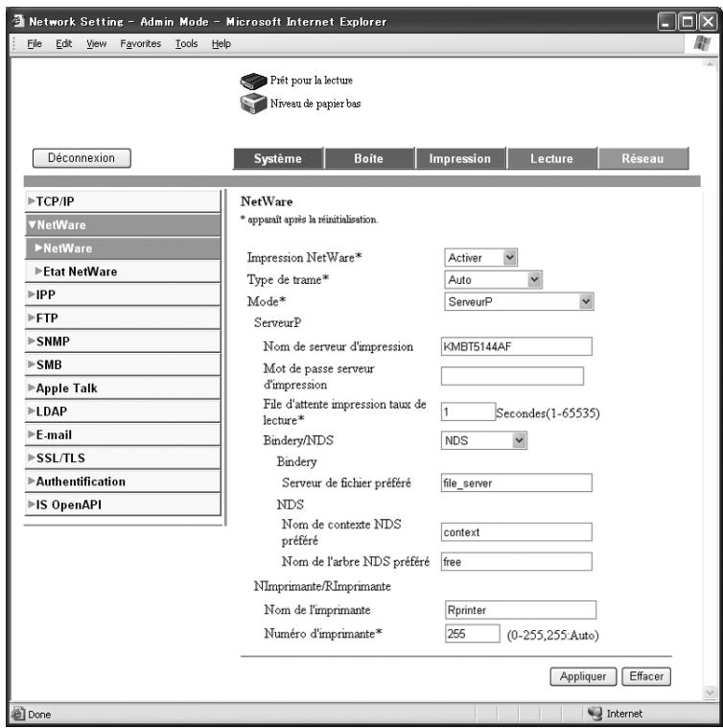
Task: Expand the Apple Talk sidebar item
Action: [123, 388]
